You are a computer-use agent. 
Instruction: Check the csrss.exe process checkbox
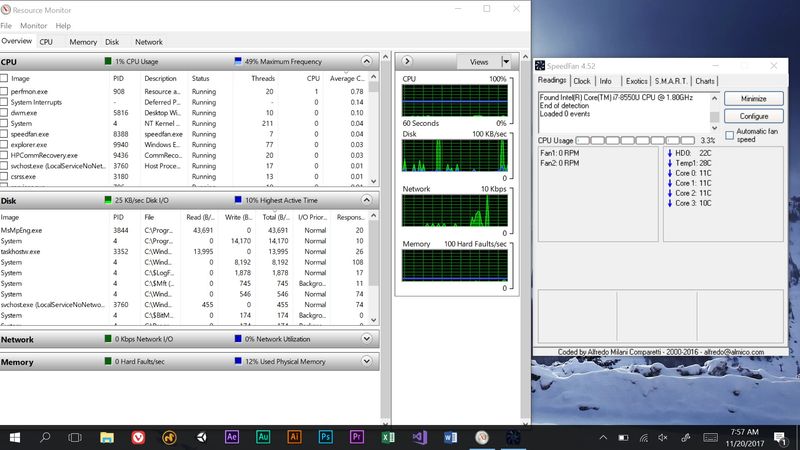[x=4, y=177]
